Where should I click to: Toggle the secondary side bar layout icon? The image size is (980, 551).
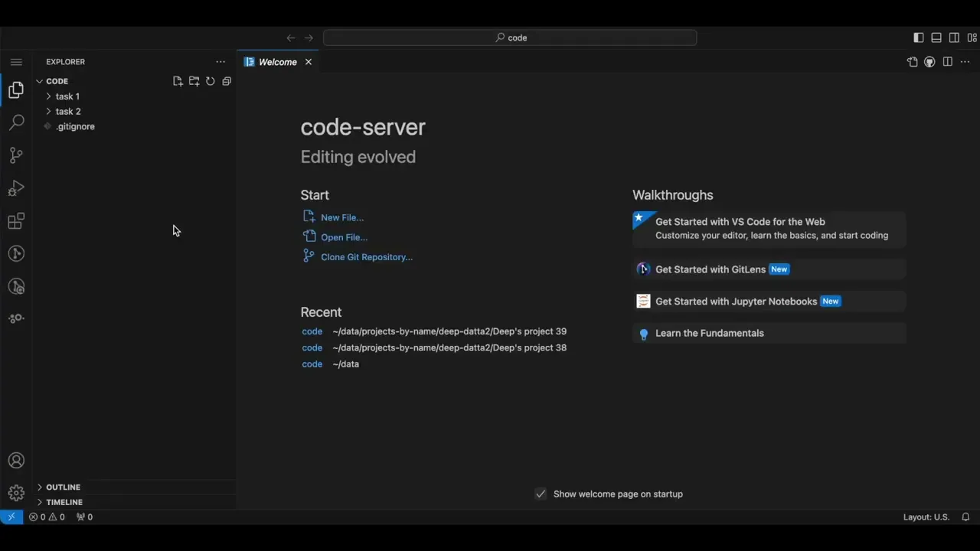click(x=954, y=37)
